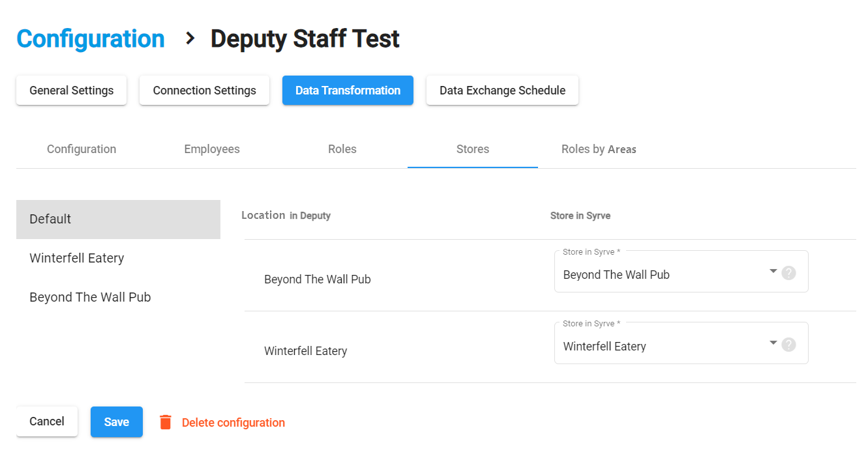Click the breadcrumb chevron arrow icon

[190, 38]
